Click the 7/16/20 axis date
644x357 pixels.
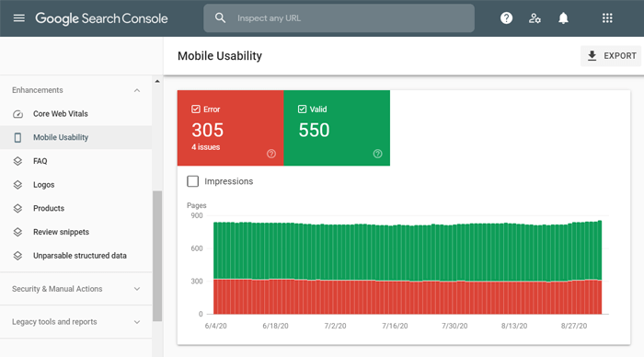point(395,326)
